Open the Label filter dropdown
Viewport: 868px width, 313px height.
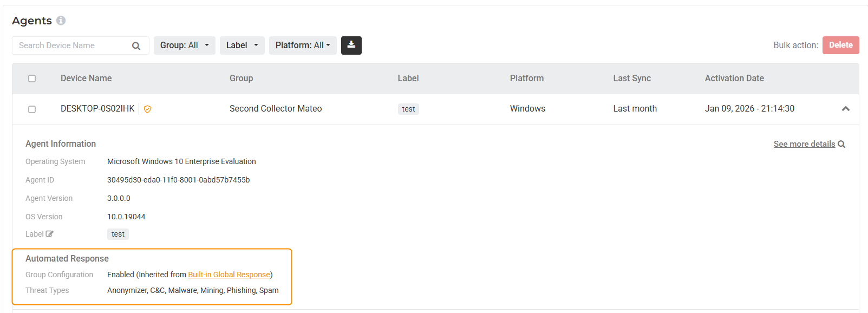[x=242, y=45]
